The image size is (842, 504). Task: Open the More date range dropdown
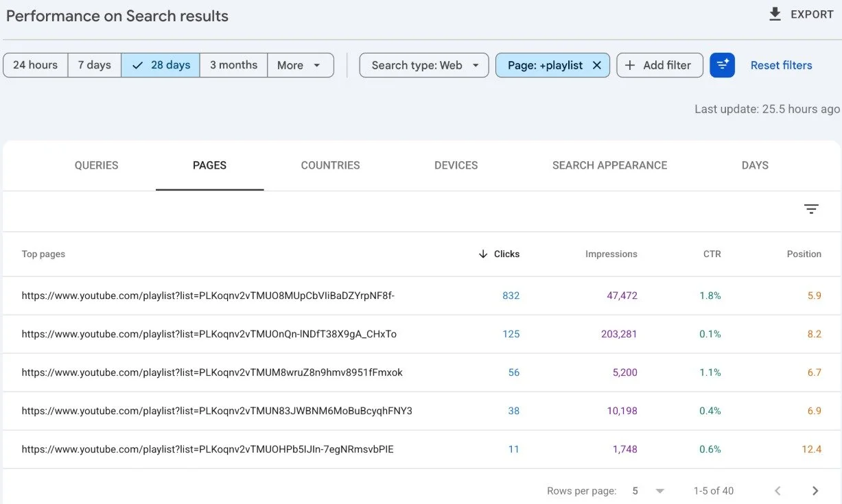(300, 65)
